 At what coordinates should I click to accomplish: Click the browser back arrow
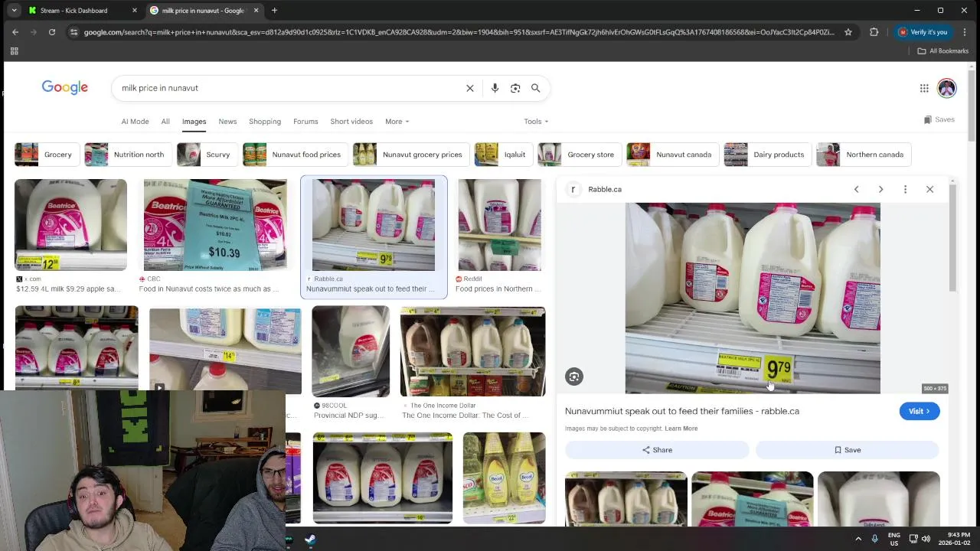coord(15,32)
